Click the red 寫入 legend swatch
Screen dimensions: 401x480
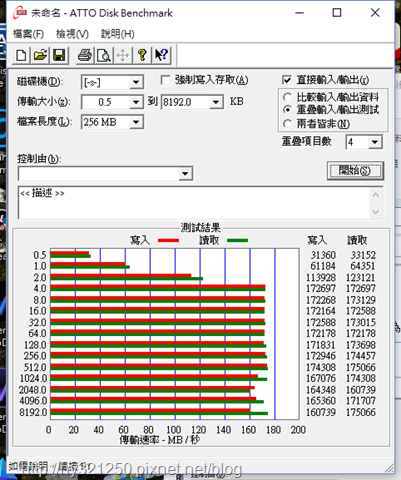pyautogui.click(x=168, y=240)
